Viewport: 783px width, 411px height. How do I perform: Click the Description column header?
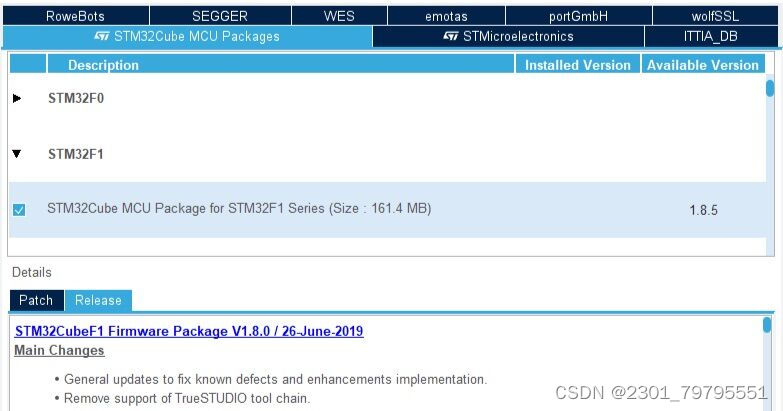[281, 64]
